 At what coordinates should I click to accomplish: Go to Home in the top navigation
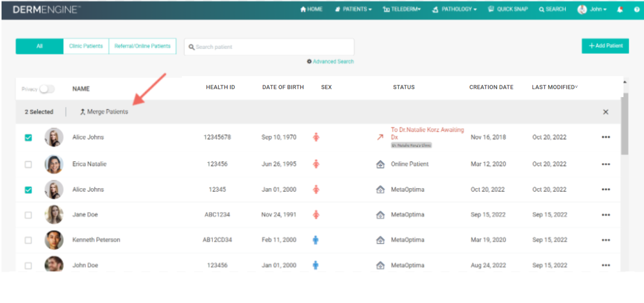tap(311, 9)
